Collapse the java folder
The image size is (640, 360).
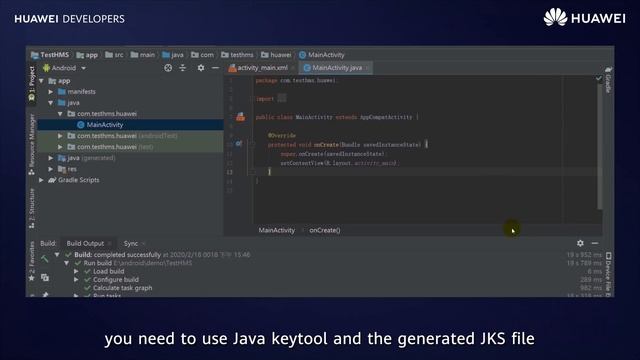(x=51, y=103)
